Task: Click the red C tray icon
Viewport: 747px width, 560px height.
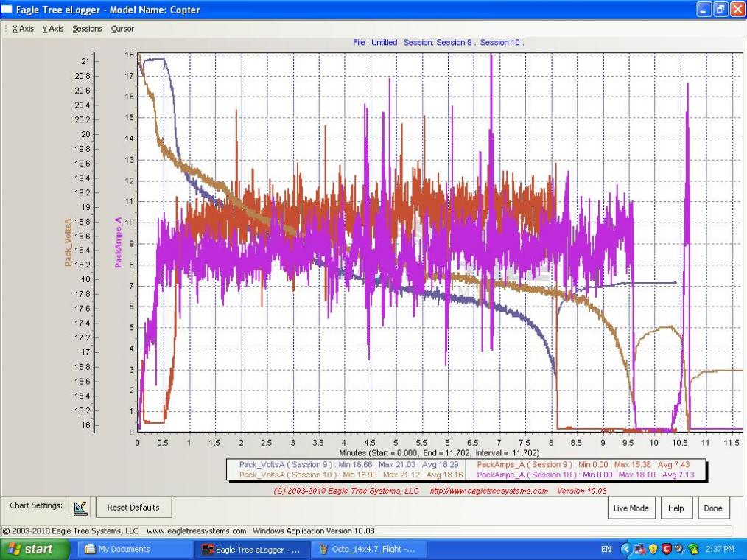Action: coord(666,549)
